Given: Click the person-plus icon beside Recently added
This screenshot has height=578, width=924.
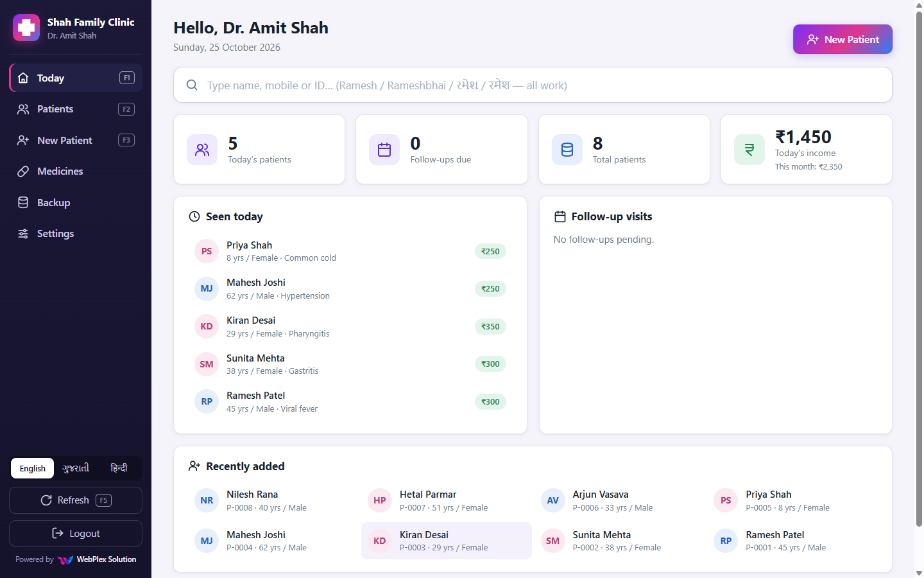Looking at the screenshot, I should coord(194,466).
